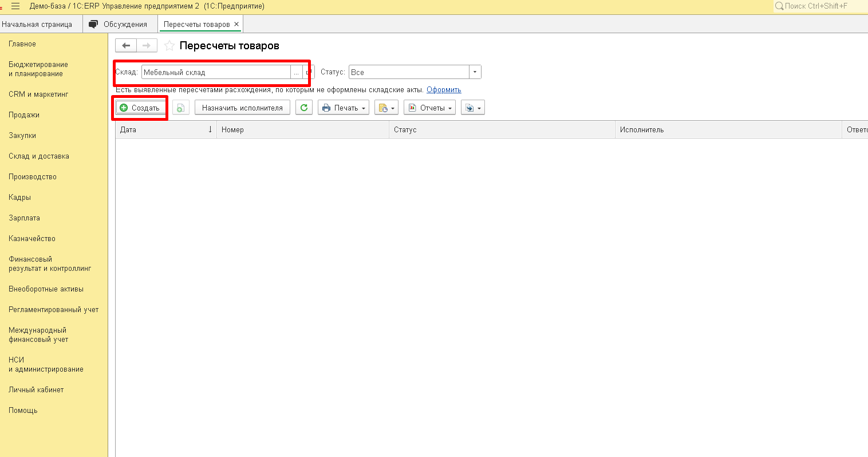868x457 pixels.
Task: Open Финансовый результат и контроллинг section
Action: pyautogui.click(x=50, y=264)
